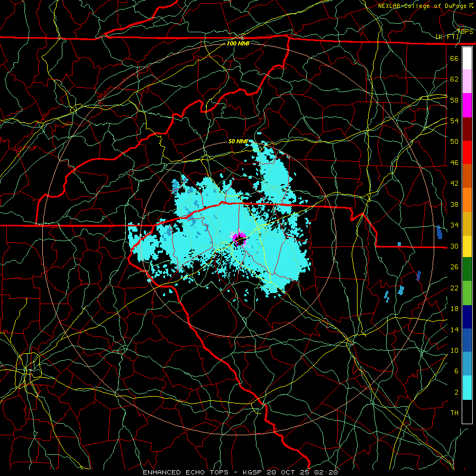Click the legend value 30 label
Viewport: 476px width, 476px height.
coord(454,246)
